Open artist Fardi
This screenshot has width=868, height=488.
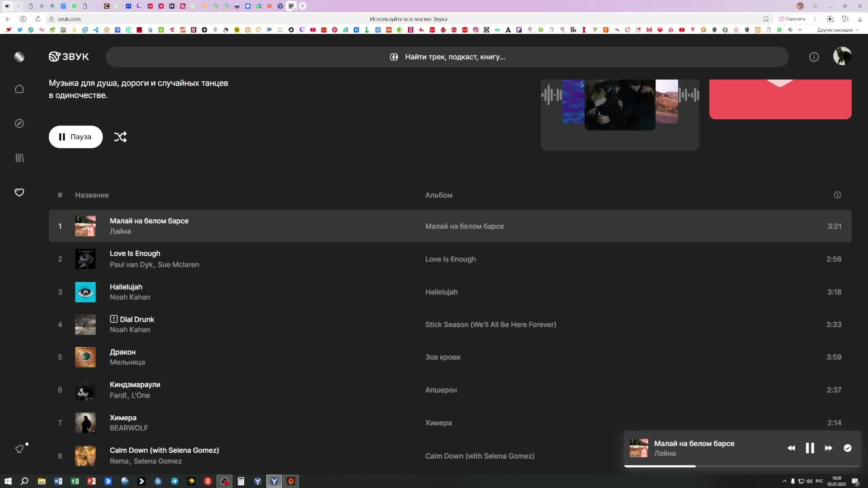pos(118,395)
